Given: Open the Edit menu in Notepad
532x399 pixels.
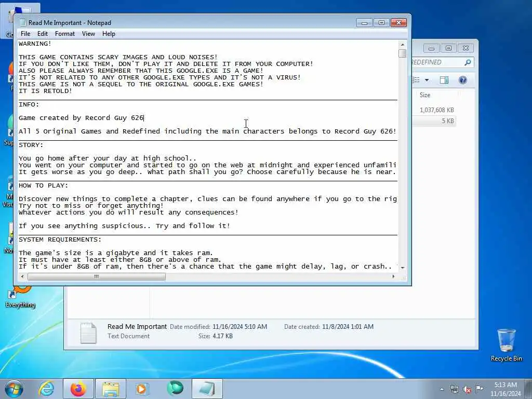Looking at the screenshot, I should pos(43,34).
